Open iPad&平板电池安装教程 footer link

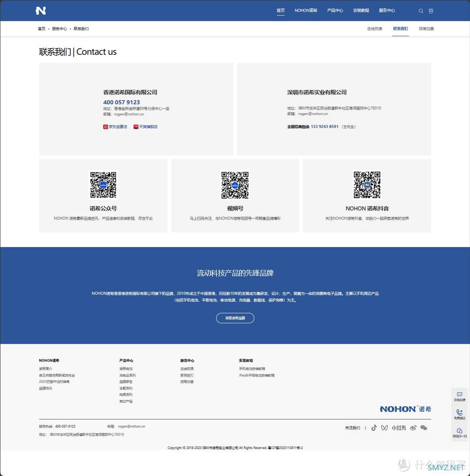257,375
